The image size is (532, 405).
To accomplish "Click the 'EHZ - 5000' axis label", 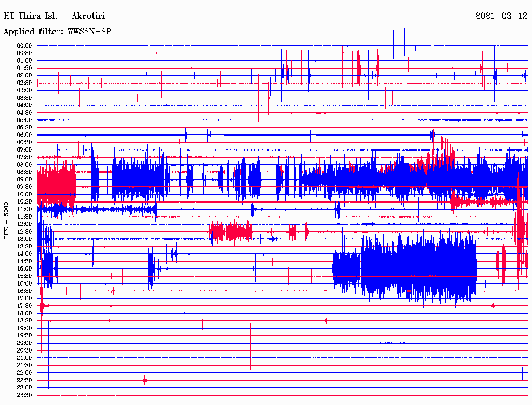I will pyautogui.click(x=6, y=221).
